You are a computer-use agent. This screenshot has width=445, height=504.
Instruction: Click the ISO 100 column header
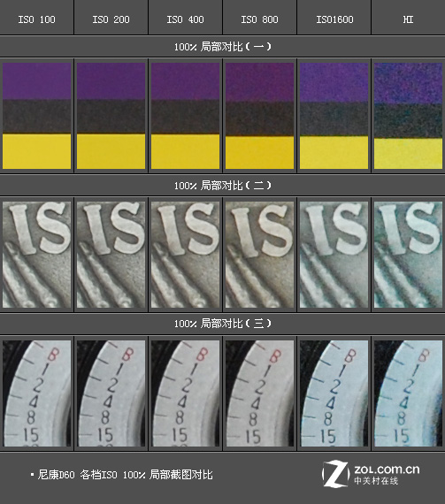tap(36, 19)
